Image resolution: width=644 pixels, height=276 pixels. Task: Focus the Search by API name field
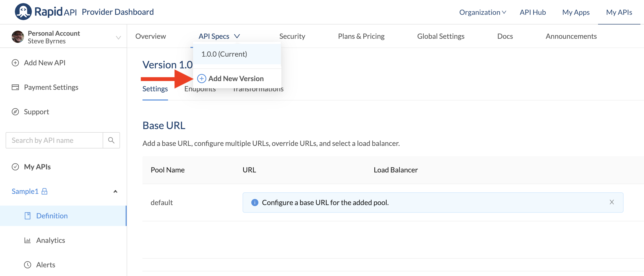coord(54,140)
